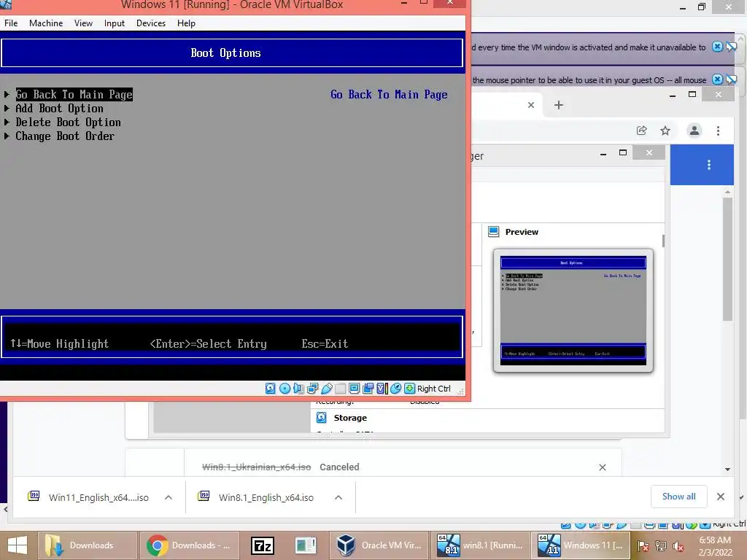Image resolution: width=747 pixels, height=560 pixels.
Task: Click the taskbar clock showing 6:58 AM
Action: click(715, 546)
